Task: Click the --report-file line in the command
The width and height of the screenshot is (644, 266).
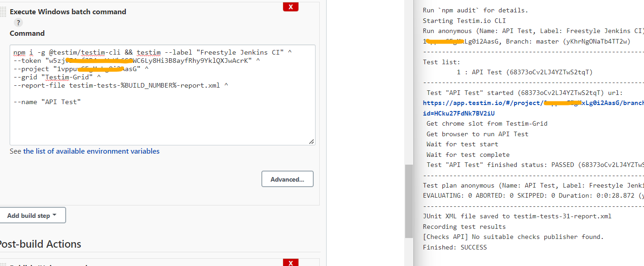Action: 121,85
